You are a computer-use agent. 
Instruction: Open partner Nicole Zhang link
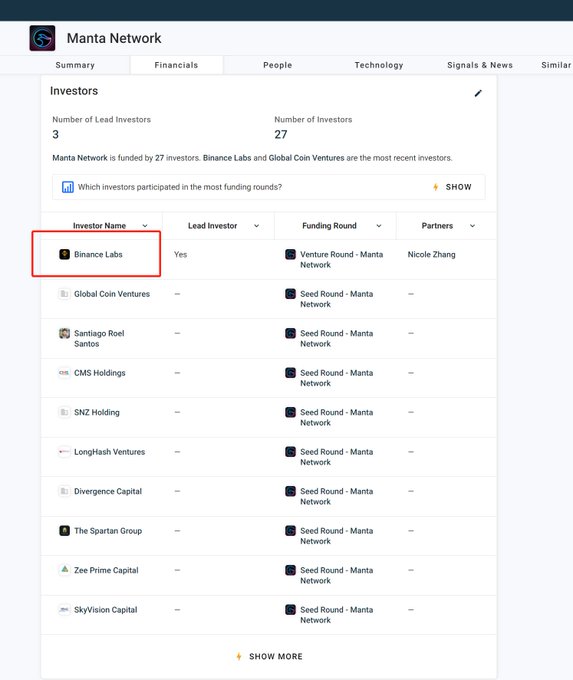432,254
